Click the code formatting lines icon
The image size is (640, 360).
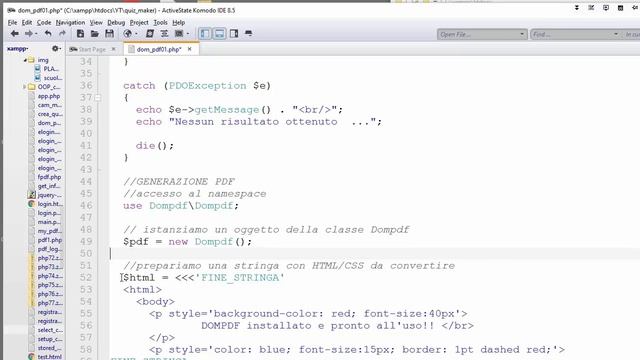[164, 34]
